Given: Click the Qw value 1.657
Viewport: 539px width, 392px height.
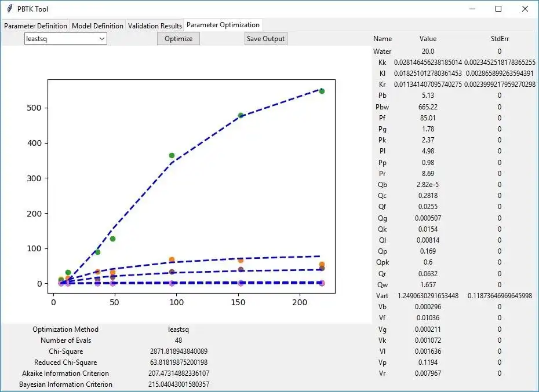Looking at the screenshot, I should 428,285.
